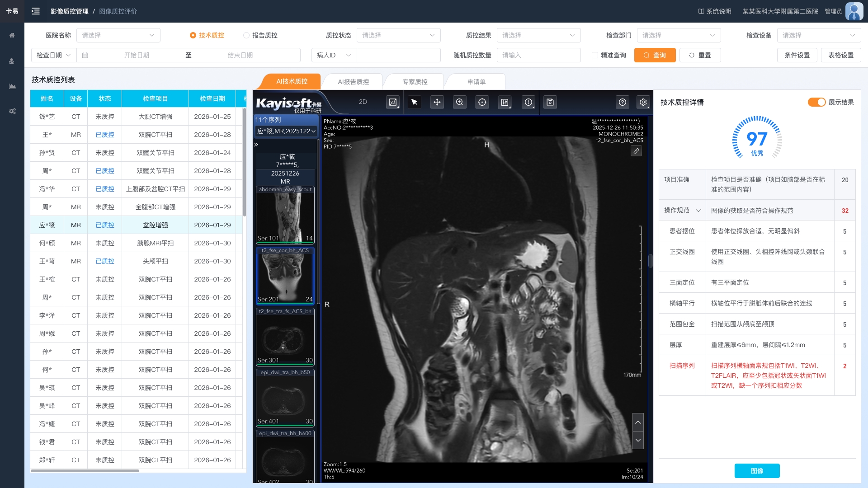The image size is (868, 488).
Task: Toggle the 展示结果 switch off
Action: (816, 102)
